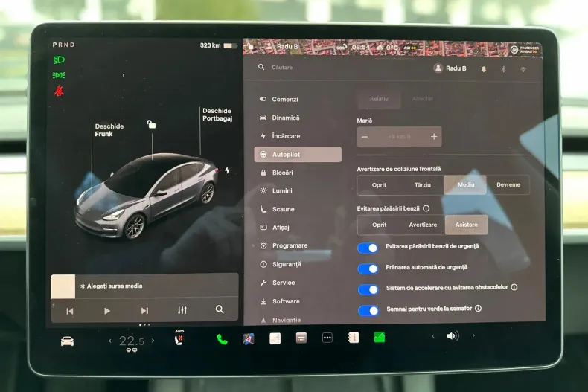The width and height of the screenshot is (588, 392).
Task: Tap the parking lights indicator icon
Action: (x=59, y=75)
